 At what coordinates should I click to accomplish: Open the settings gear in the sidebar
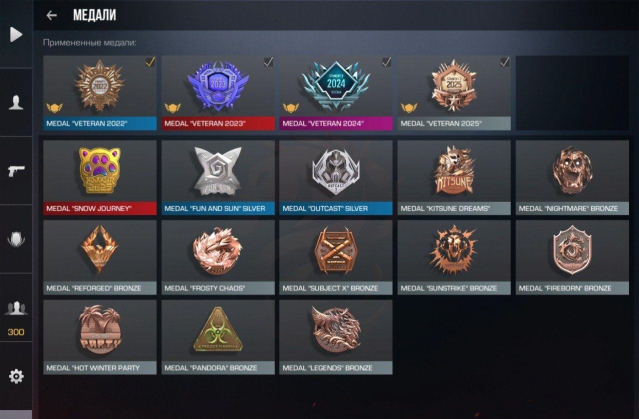tap(16, 376)
